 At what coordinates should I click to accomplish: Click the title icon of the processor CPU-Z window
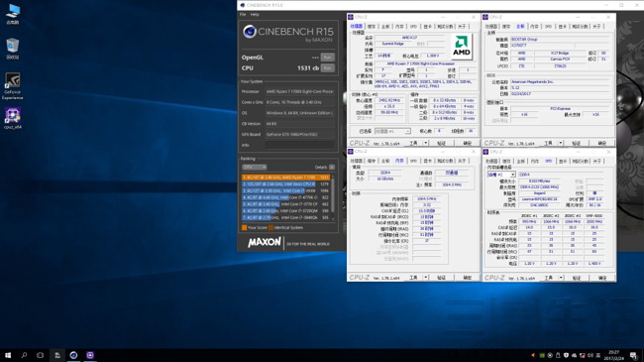[351, 17]
